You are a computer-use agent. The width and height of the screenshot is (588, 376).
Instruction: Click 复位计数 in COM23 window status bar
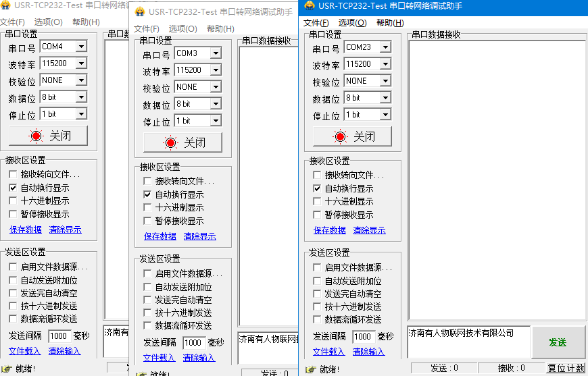point(566,368)
